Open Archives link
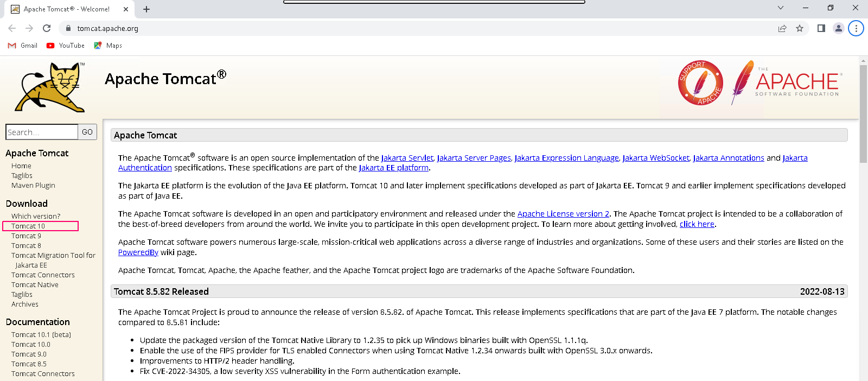This screenshot has width=868, height=381. [25, 304]
